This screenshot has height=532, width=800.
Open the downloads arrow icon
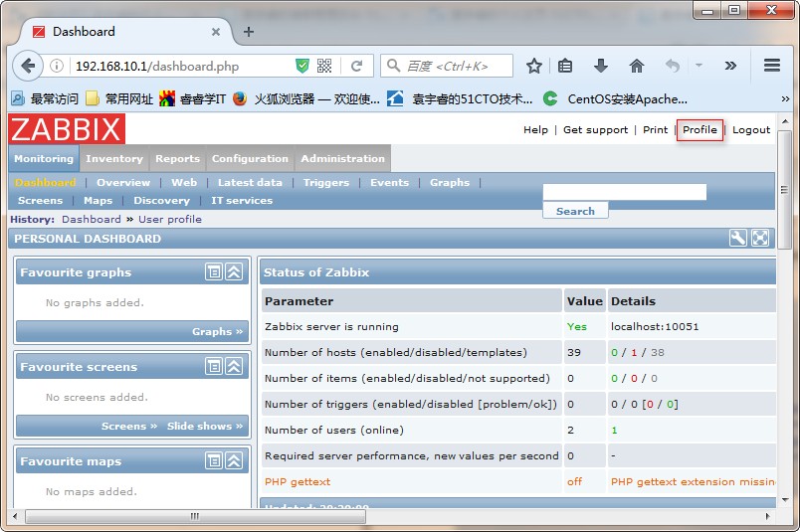pyautogui.click(x=601, y=66)
